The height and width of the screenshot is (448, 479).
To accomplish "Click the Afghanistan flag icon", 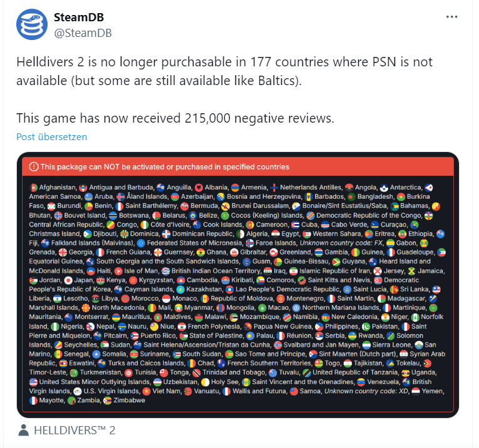I will (x=33, y=188).
